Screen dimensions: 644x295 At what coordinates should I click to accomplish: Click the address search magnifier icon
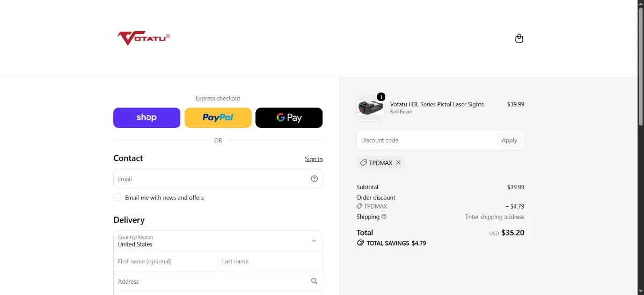314,281
